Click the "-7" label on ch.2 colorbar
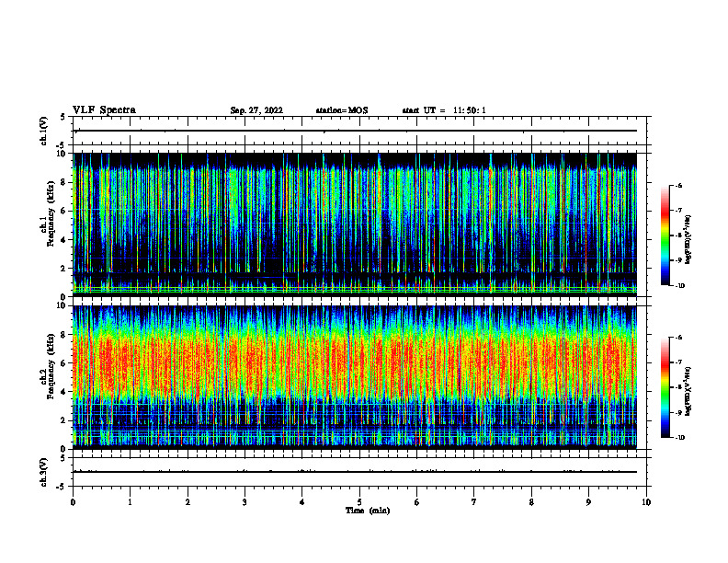 point(679,362)
